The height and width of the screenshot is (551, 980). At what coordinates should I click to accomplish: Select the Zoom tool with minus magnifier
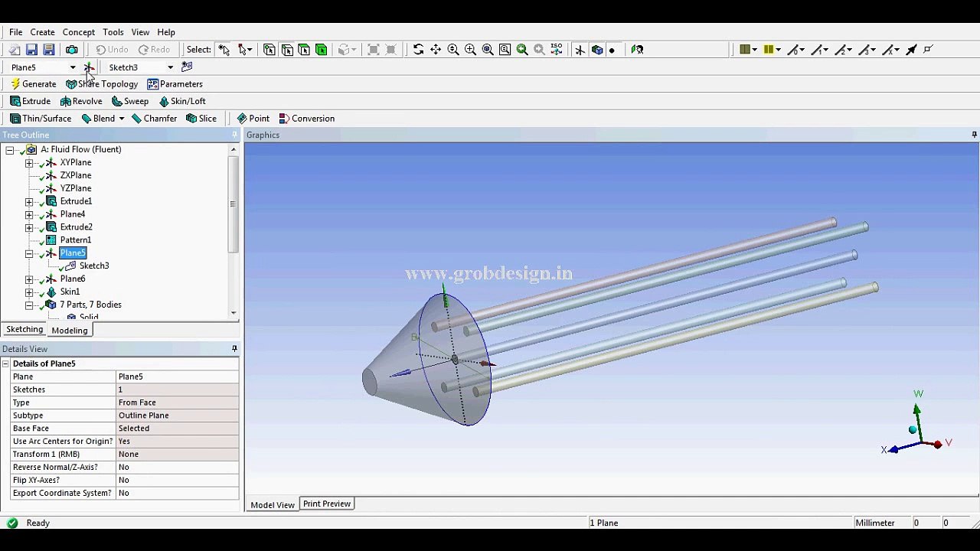coord(453,50)
